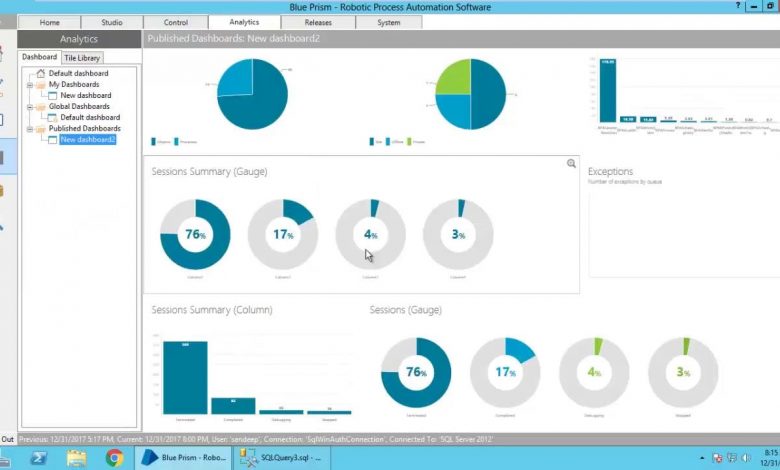Open Default dashboard under Global Dashboards
The width and height of the screenshot is (780, 470).
pos(90,117)
